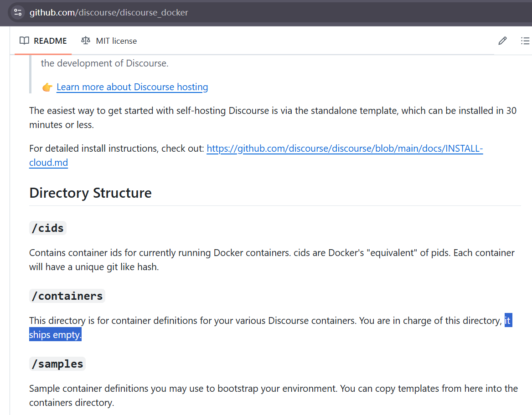Image resolution: width=532 pixels, height=415 pixels.
Task: Click the 'the development of Discourse.' quote text
Action: pos(105,63)
